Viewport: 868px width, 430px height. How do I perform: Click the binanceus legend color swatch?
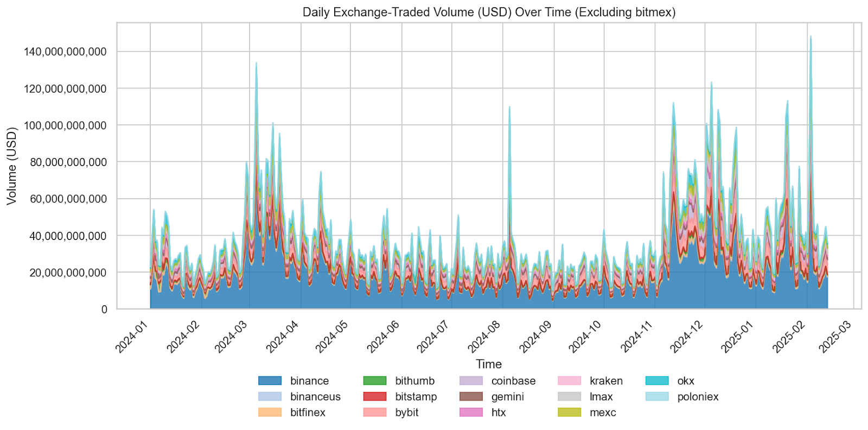tap(270, 397)
